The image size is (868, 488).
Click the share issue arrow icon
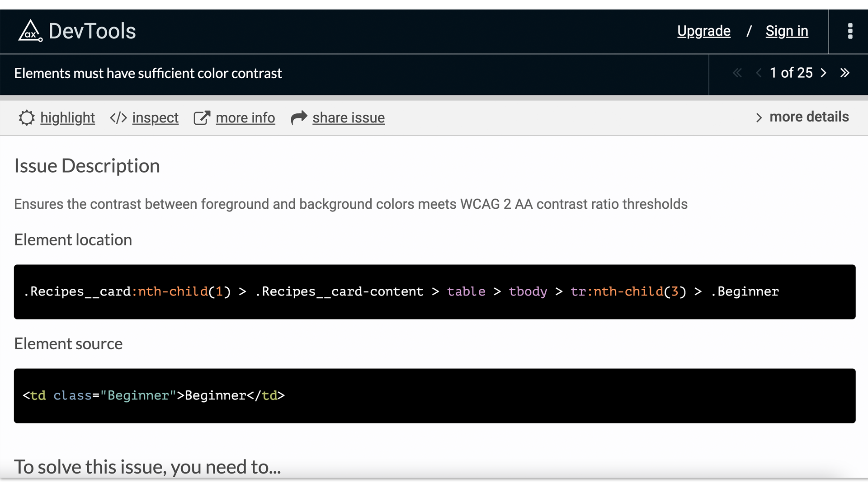click(299, 118)
